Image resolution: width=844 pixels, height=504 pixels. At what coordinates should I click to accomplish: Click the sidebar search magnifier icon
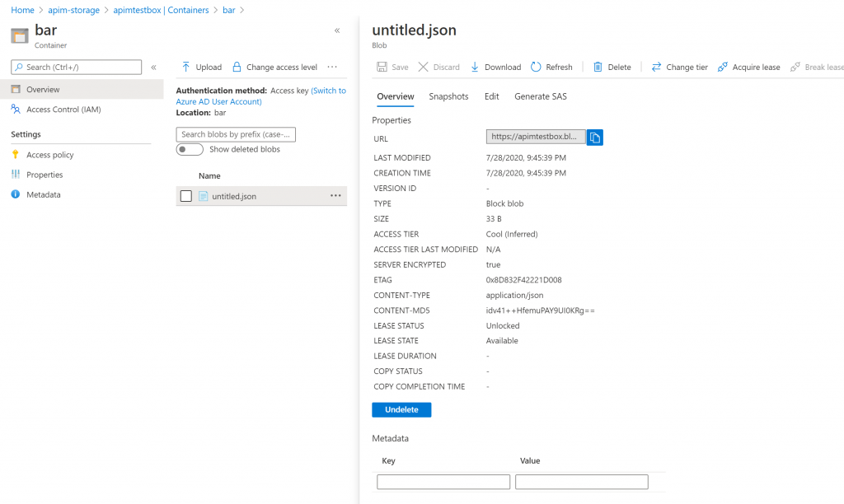click(19, 67)
